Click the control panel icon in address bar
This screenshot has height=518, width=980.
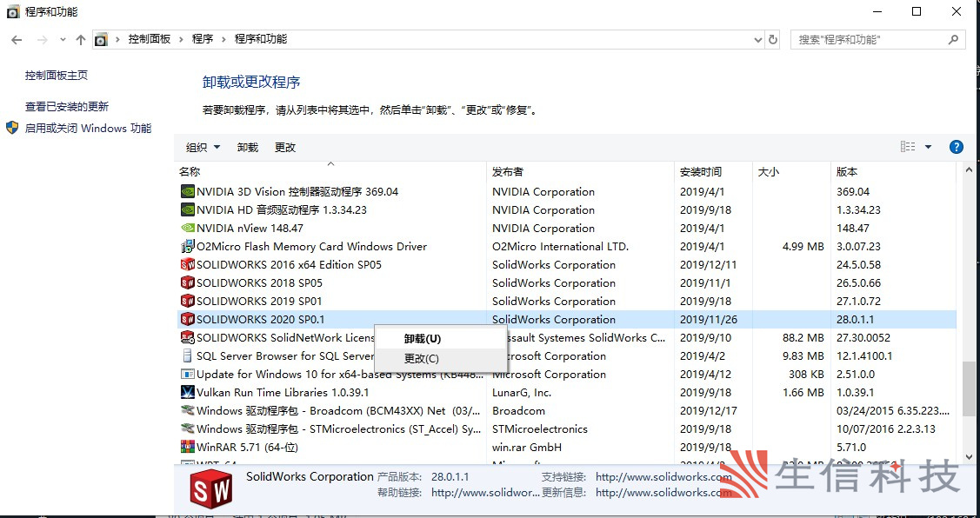(x=101, y=39)
